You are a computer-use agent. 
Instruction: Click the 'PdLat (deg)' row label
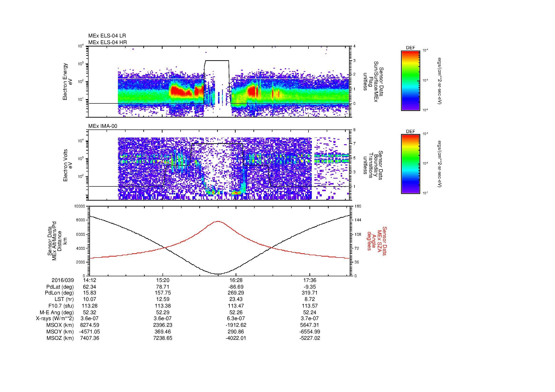click(x=60, y=287)
